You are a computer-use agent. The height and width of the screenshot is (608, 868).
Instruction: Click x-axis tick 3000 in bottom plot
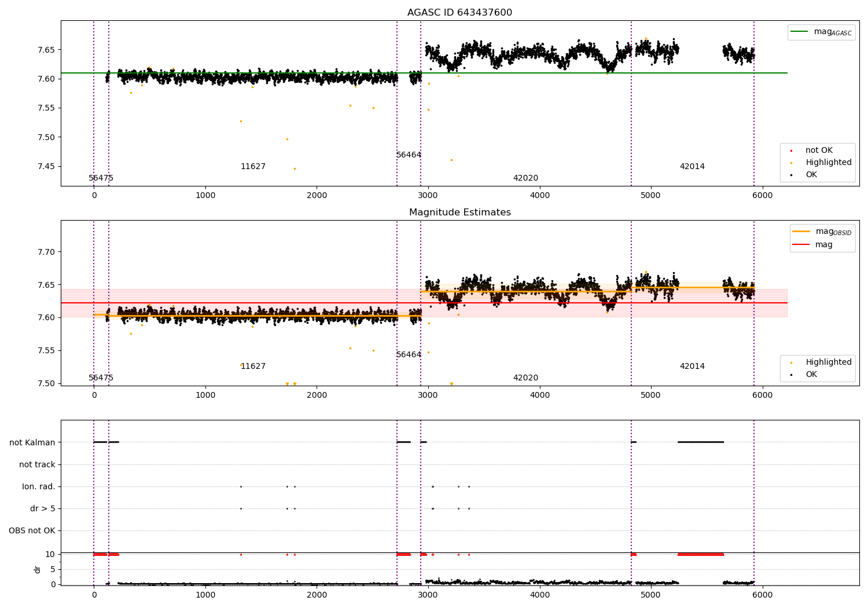click(x=428, y=595)
